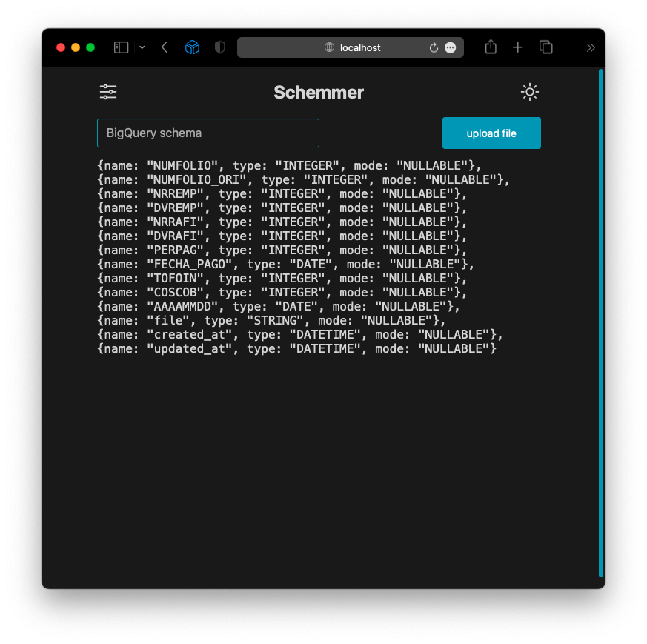Click the upload file button
647x644 pixels.
491,133
